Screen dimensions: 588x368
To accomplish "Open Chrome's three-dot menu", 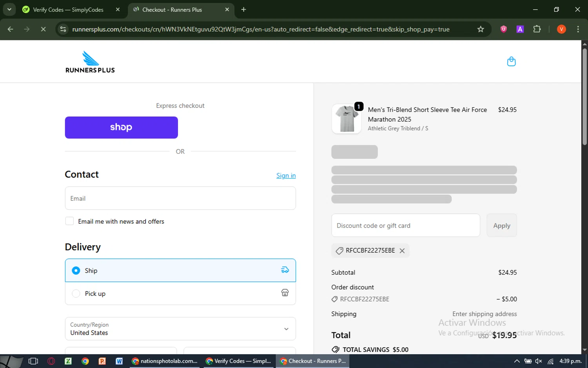I will point(578,29).
